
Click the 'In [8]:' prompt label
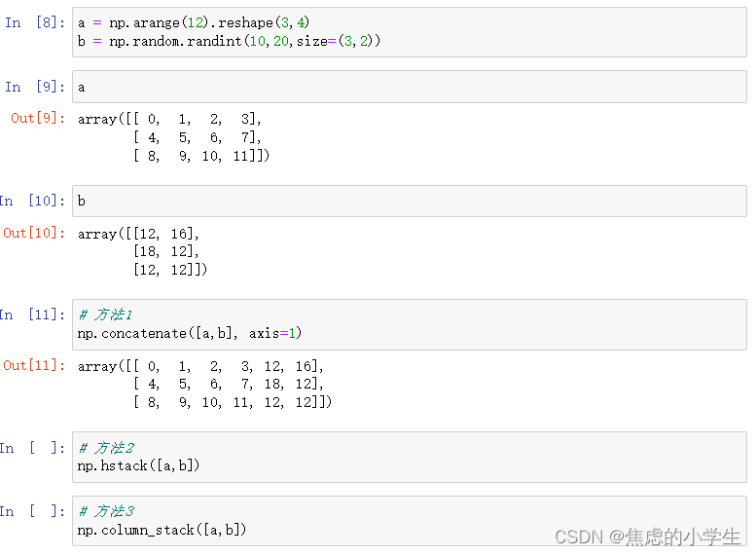[34, 22]
